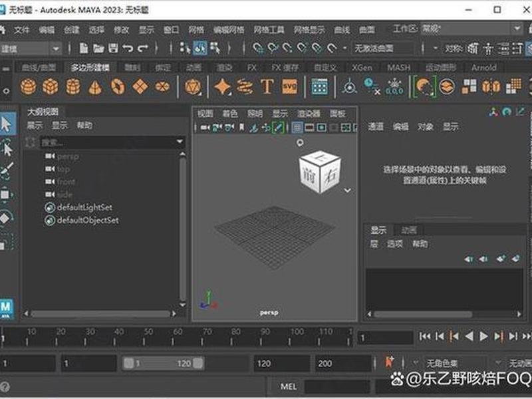Click the outliner horizontal scrollbar

(100, 314)
